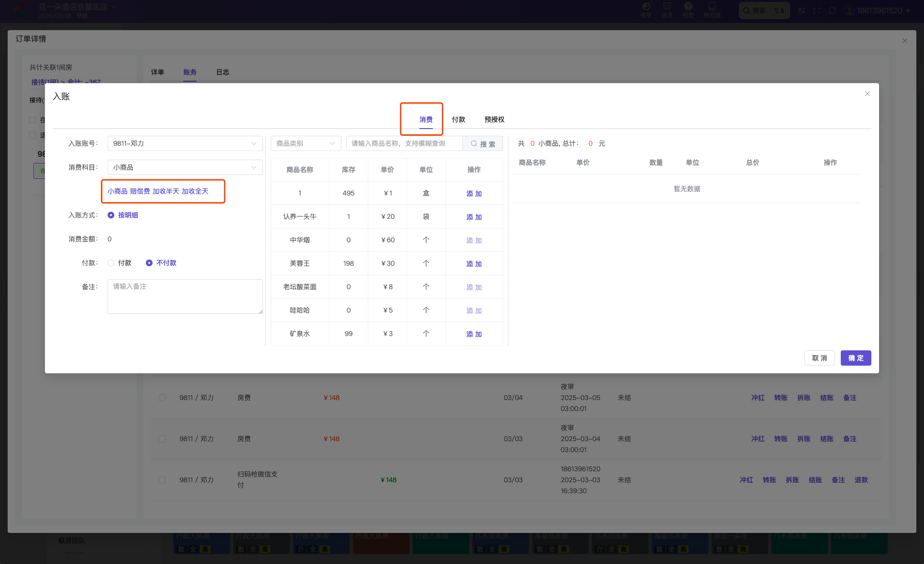Click the 取消 button

pyautogui.click(x=819, y=358)
